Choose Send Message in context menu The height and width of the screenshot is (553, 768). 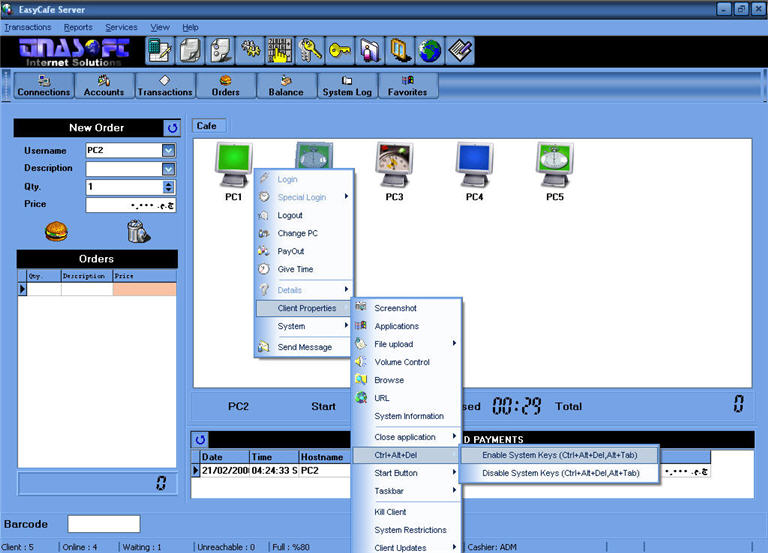pos(303,347)
